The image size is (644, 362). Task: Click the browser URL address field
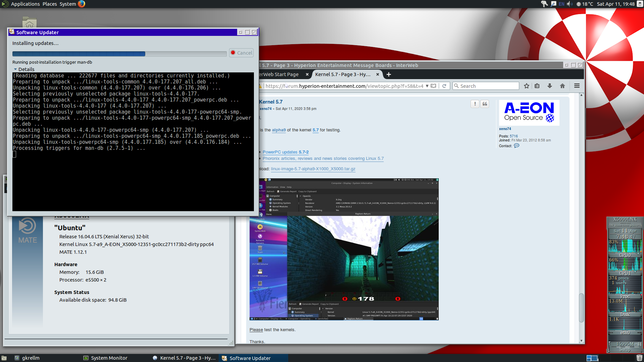pyautogui.click(x=344, y=86)
